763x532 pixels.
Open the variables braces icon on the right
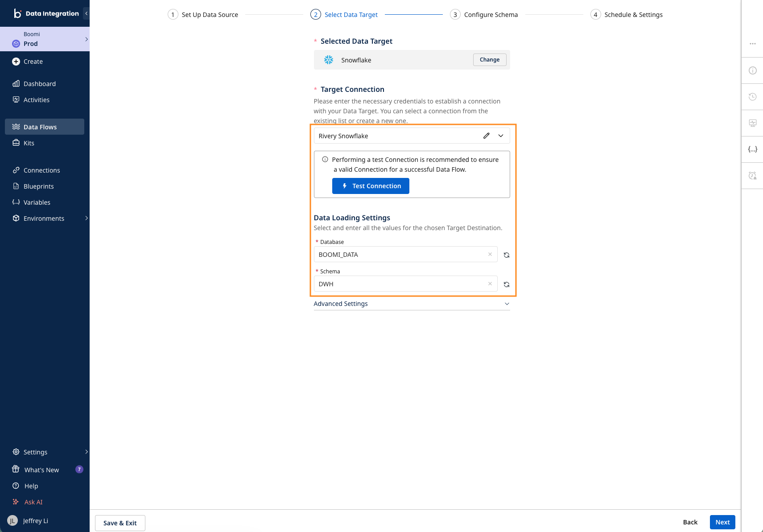(x=753, y=149)
